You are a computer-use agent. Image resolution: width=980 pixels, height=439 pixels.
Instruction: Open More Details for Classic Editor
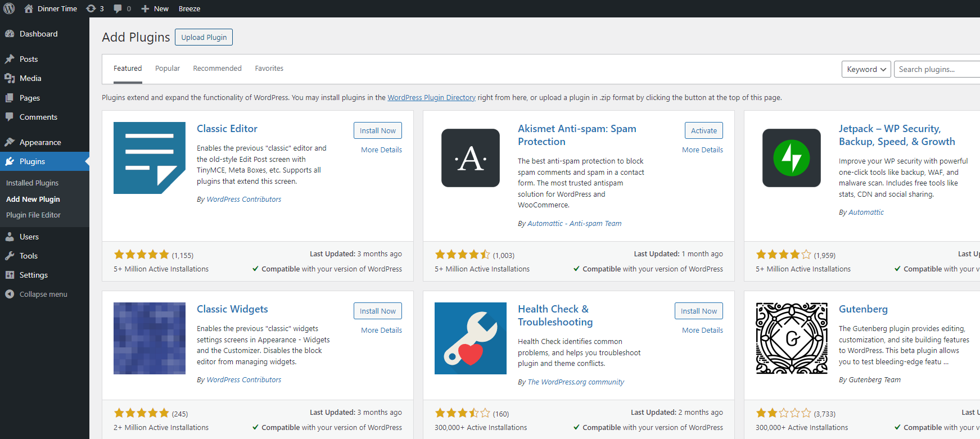pyautogui.click(x=381, y=150)
